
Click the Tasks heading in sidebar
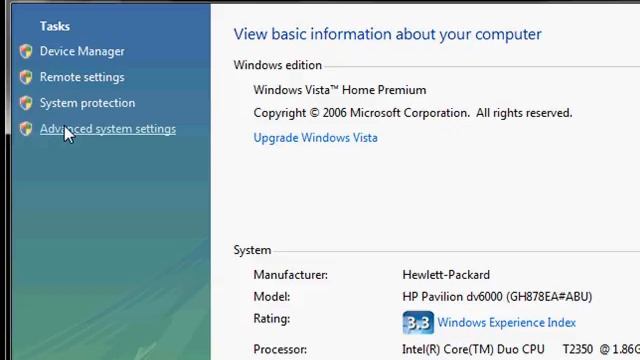(x=55, y=26)
